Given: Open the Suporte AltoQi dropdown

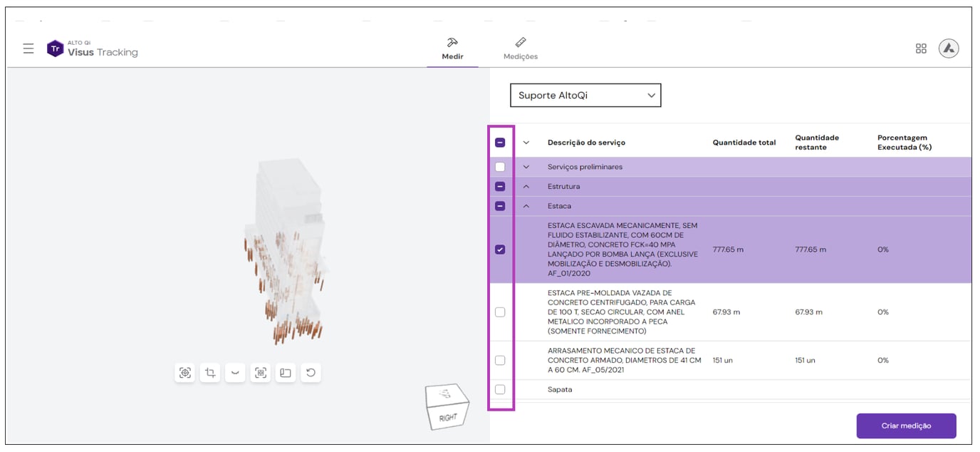Looking at the screenshot, I should point(585,96).
